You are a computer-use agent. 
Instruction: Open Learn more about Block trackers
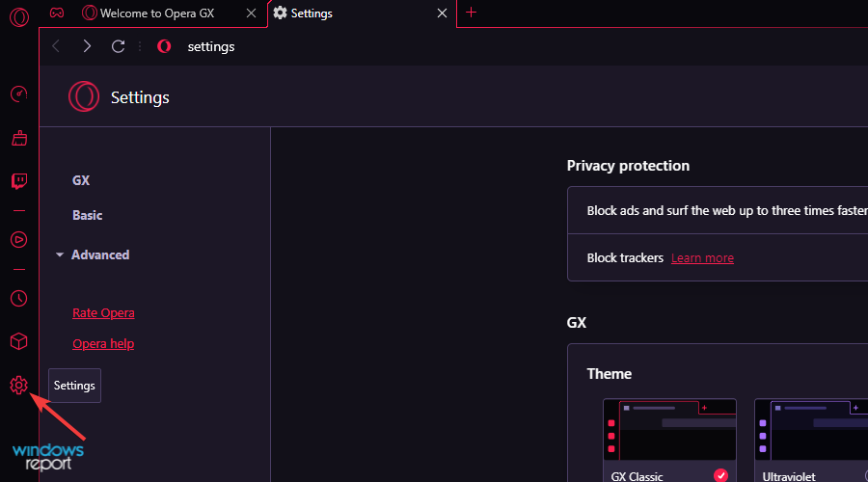coord(702,258)
